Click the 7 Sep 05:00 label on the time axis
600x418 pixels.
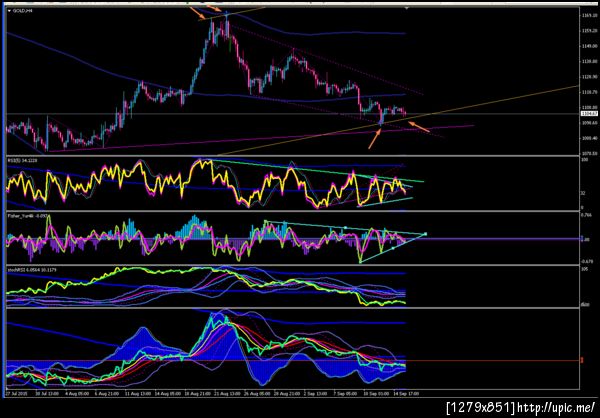pos(346,393)
